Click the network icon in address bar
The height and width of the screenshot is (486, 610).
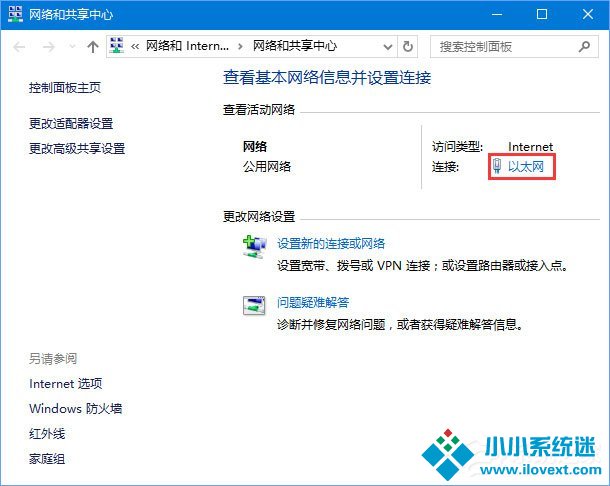tap(117, 46)
